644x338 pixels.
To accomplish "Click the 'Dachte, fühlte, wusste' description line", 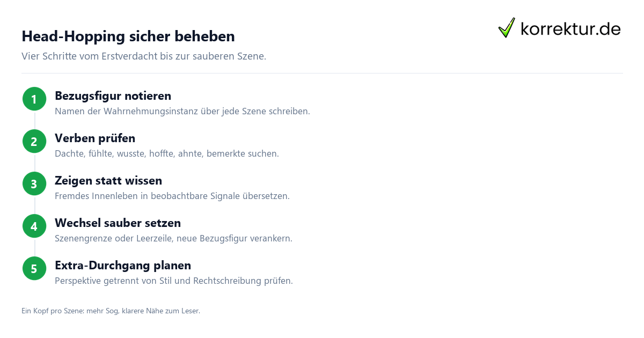I will coord(167,153).
